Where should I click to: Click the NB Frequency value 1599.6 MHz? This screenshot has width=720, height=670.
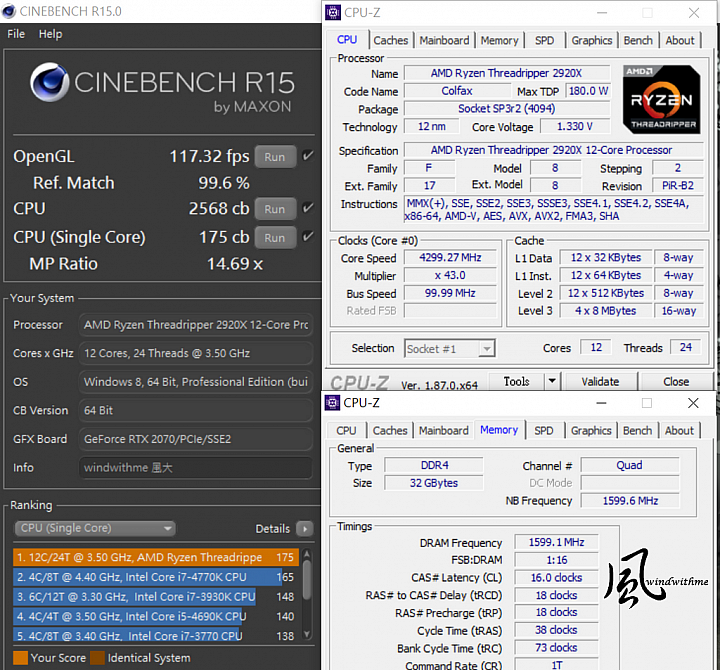630,501
